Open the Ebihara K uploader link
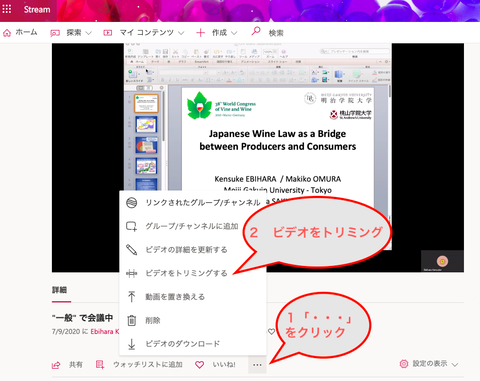Image resolution: width=480 pixels, height=381 pixels. [x=105, y=332]
